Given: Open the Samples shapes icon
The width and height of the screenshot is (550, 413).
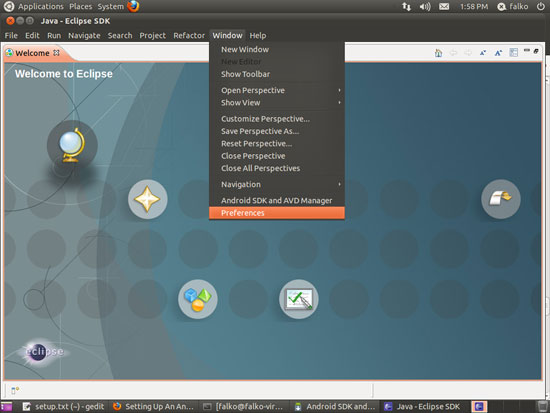Looking at the screenshot, I should tap(198, 299).
